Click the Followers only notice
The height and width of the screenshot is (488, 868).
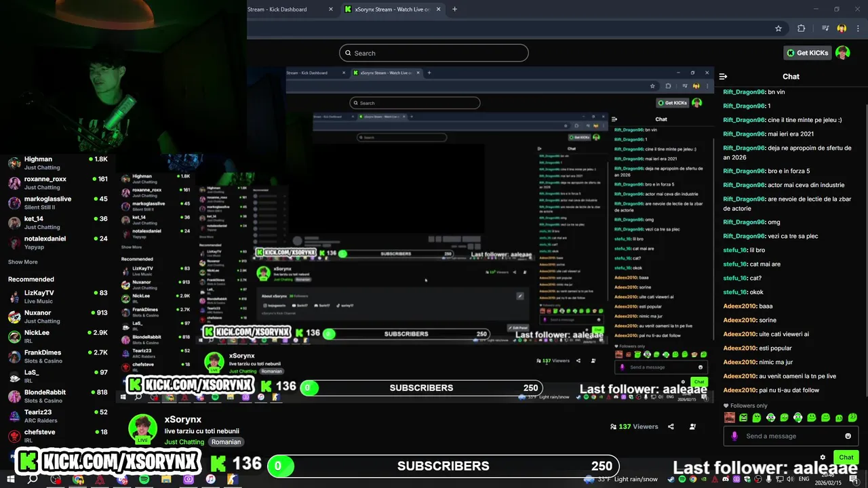point(745,405)
